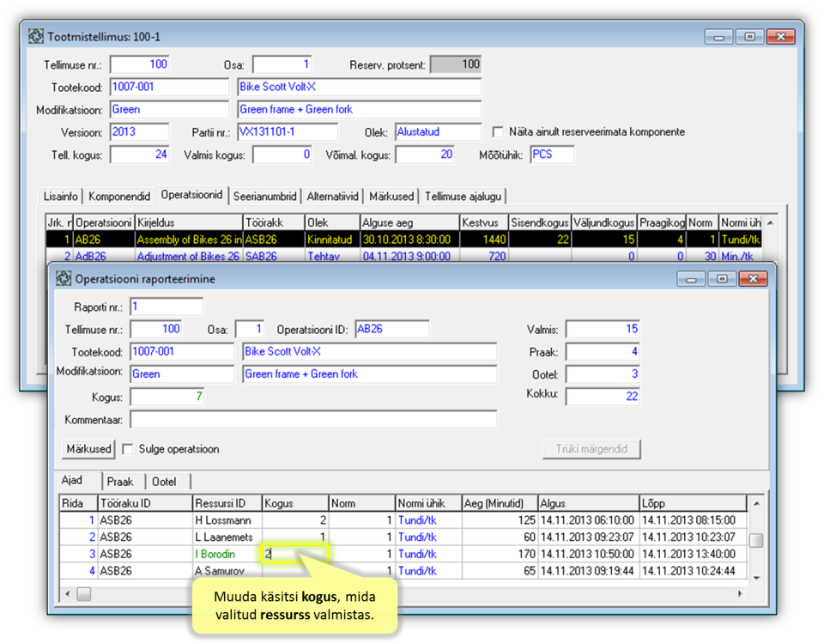
Task: Minimize the Tootmistellimus window
Action: point(718,37)
